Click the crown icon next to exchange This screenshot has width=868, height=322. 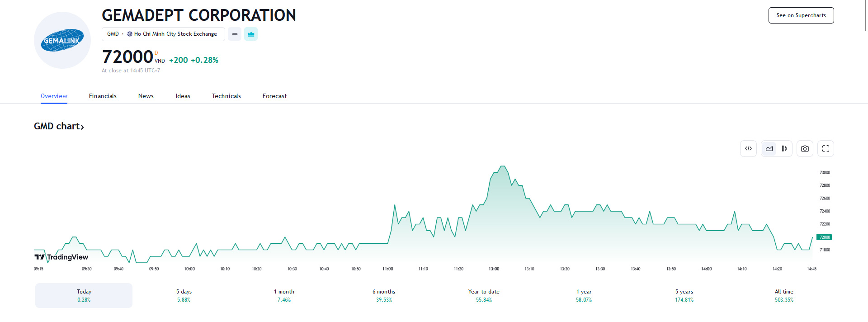[x=251, y=34]
